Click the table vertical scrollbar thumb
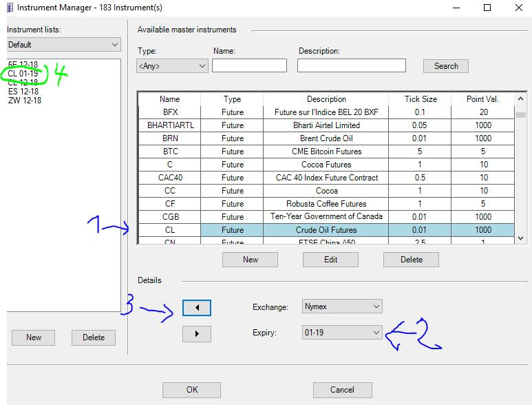The image size is (532, 405). tap(520, 115)
